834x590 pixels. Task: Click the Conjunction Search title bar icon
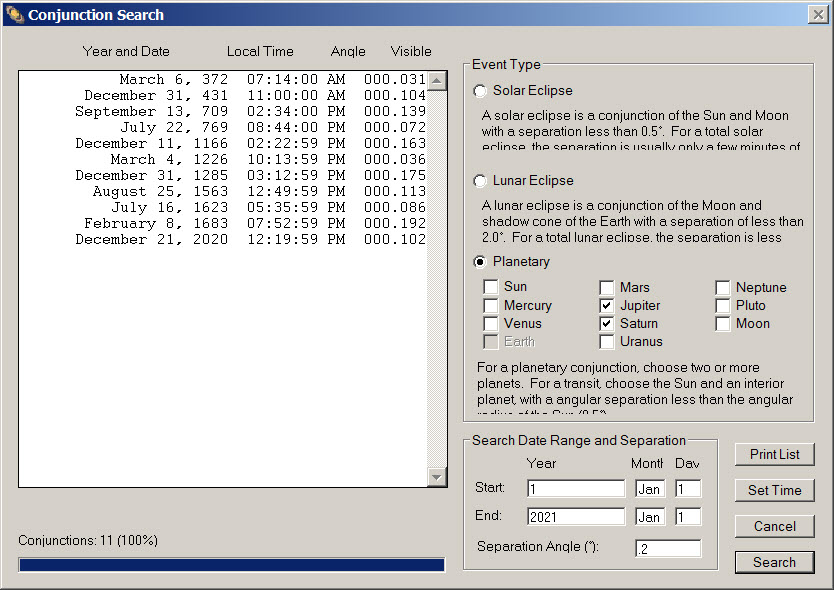[x=14, y=14]
